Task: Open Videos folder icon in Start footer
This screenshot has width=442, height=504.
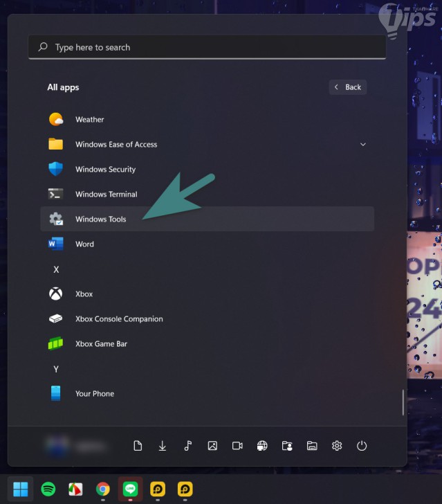Action: pos(237,446)
